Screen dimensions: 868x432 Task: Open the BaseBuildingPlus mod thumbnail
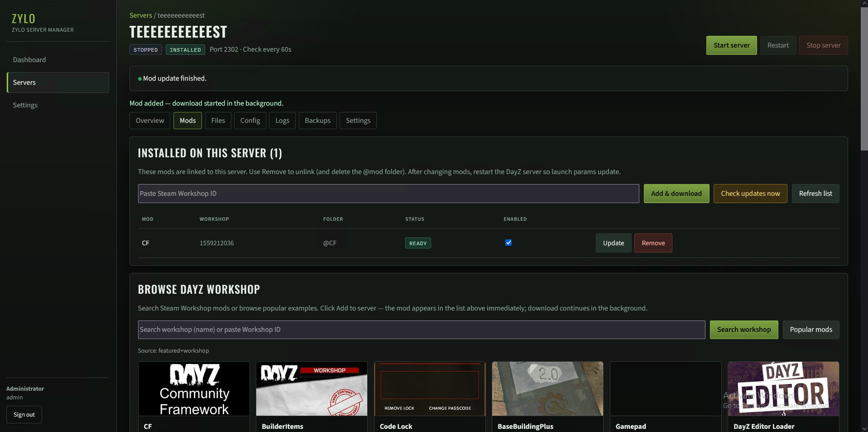[x=547, y=389]
